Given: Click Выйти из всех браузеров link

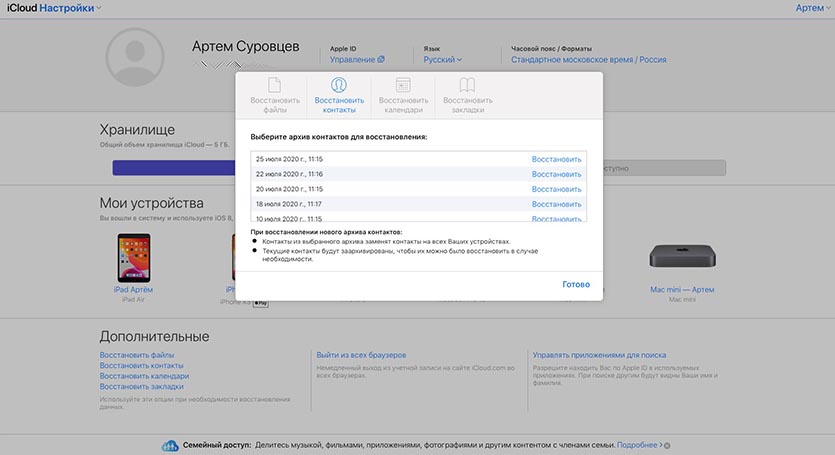Looking at the screenshot, I should pos(361,355).
